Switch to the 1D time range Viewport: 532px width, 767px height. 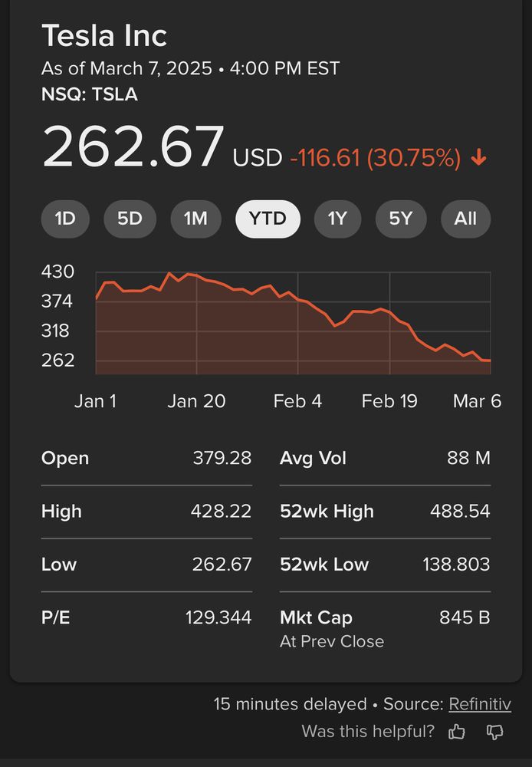(65, 219)
